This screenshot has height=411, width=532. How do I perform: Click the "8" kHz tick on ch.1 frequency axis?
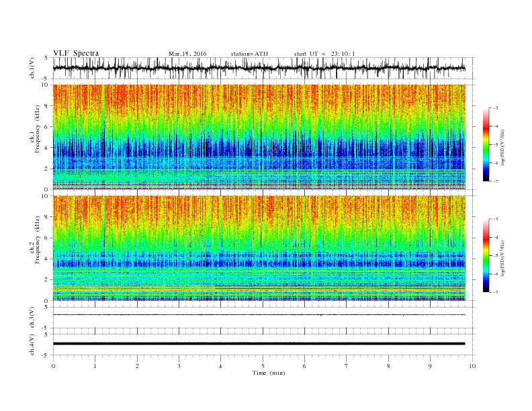pos(46,106)
